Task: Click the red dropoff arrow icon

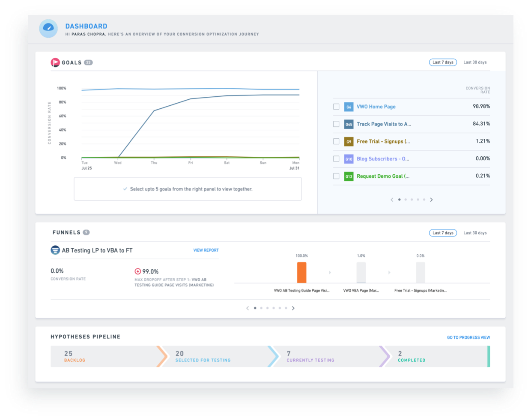Action: [137, 271]
